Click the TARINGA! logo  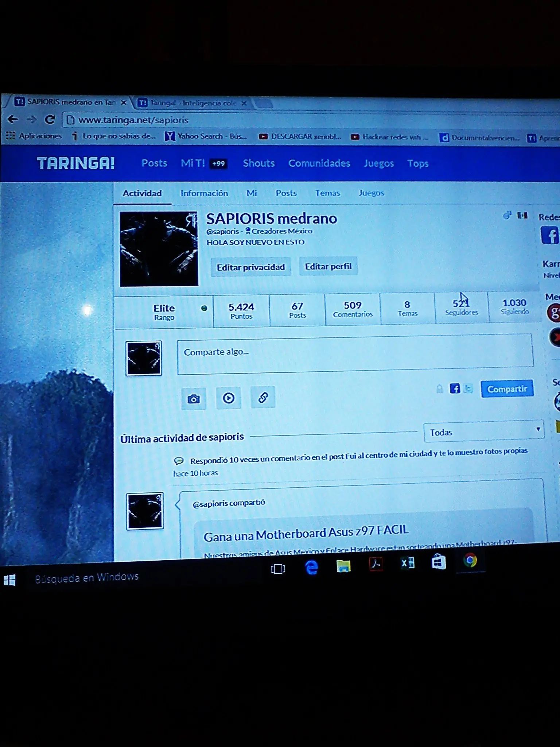[76, 163]
